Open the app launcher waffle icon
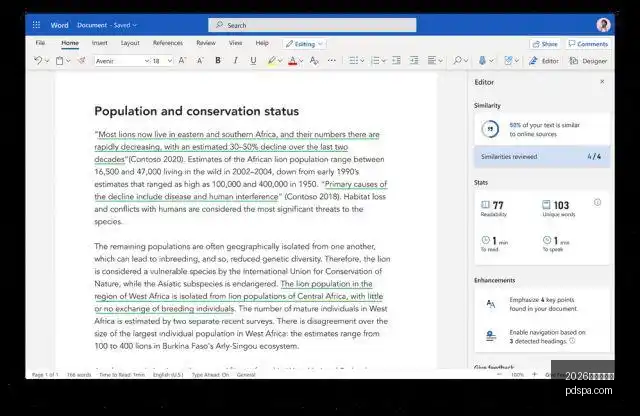Image resolution: width=640 pixels, height=416 pixels. coord(36,25)
